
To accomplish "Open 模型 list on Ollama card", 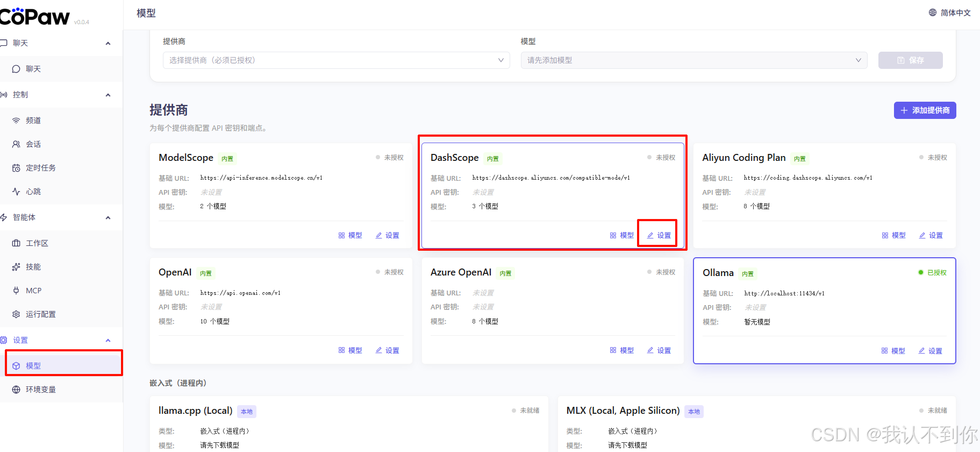I will click(x=893, y=351).
